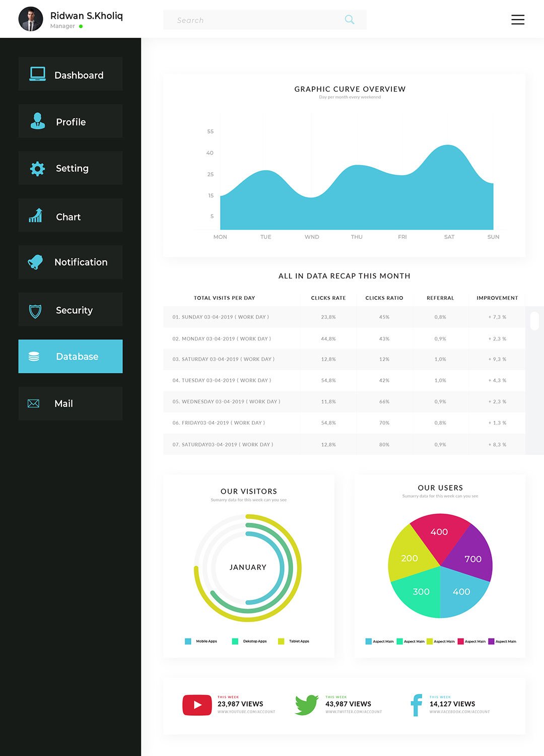The image size is (544, 756).
Task: Select the Database menu item
Action: click(x=71, y=357)
